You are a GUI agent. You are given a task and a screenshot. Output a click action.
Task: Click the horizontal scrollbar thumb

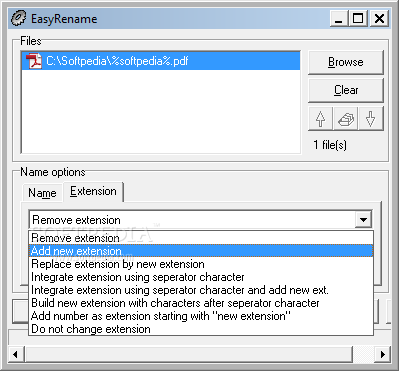189,354
